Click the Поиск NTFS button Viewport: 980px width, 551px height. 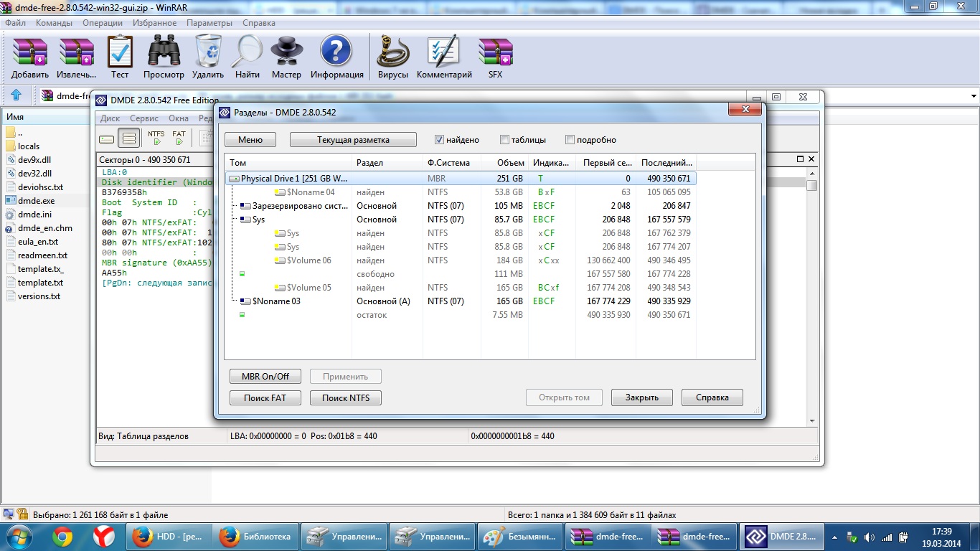pyautogui.click(x=346, y=397)
